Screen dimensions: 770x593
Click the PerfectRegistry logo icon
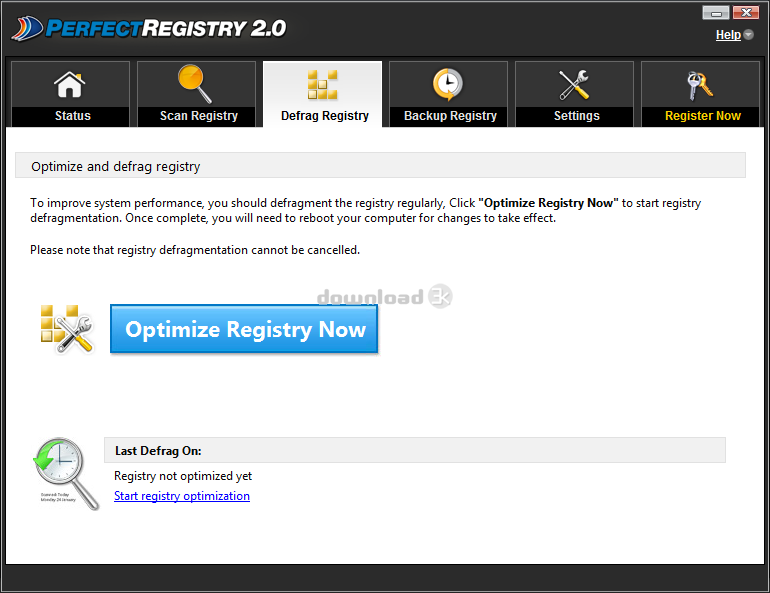pyautogui.click(x=28, y=28)
